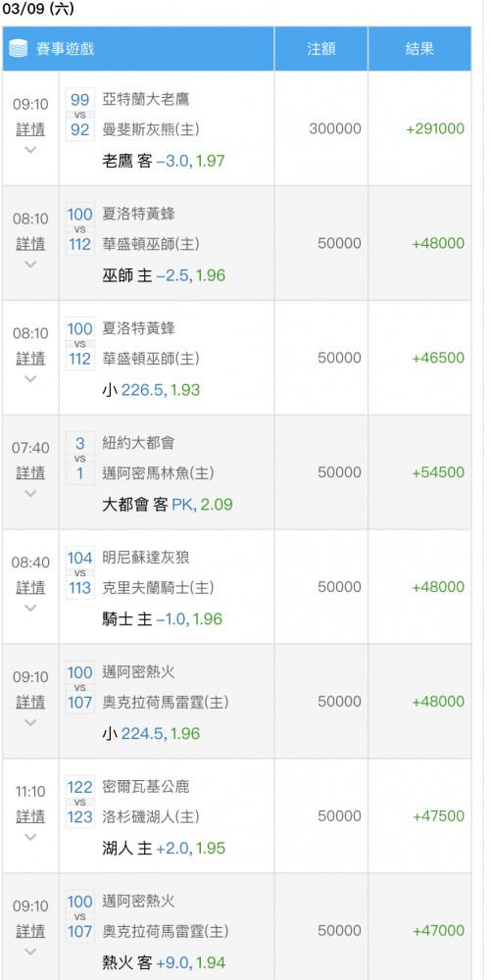The width and height of the screenshot is (490, 980).
Task: Click the 3 vs 1 score box
Action: (x=80, y=458)
